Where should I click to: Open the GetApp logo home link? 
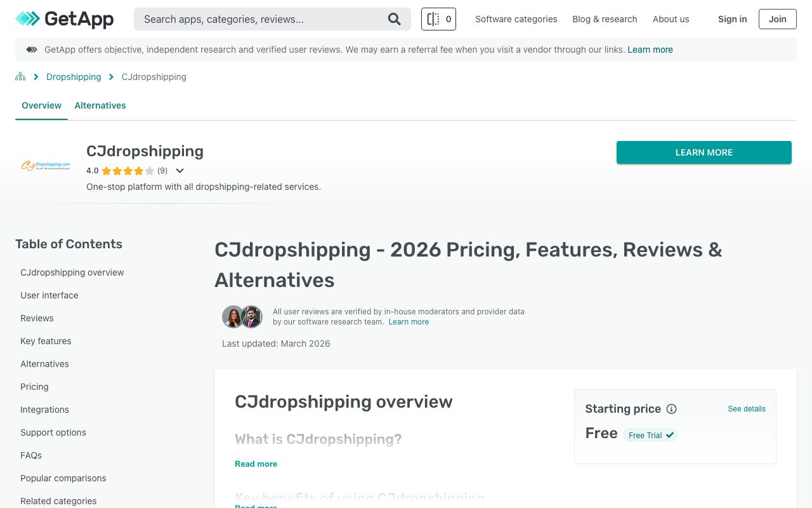pos(64,19)
